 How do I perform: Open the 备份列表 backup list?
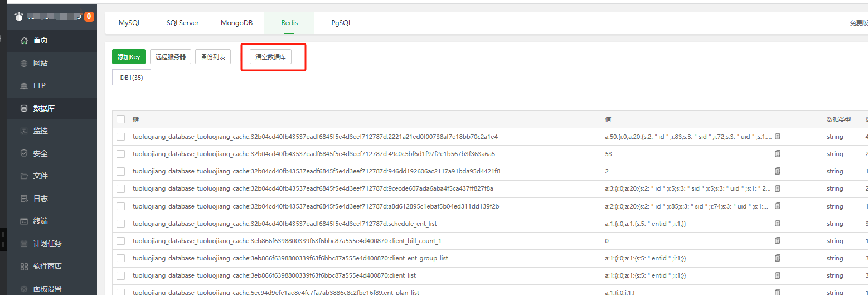[213, 57]
